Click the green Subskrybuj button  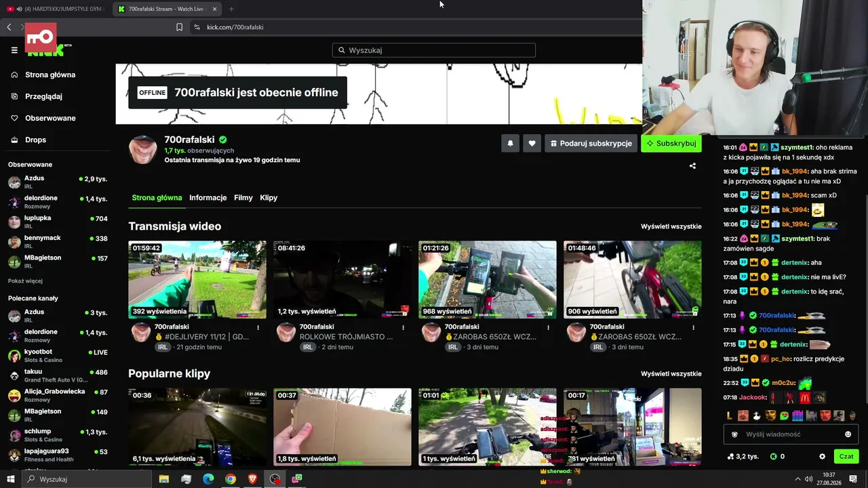(671, 144)
